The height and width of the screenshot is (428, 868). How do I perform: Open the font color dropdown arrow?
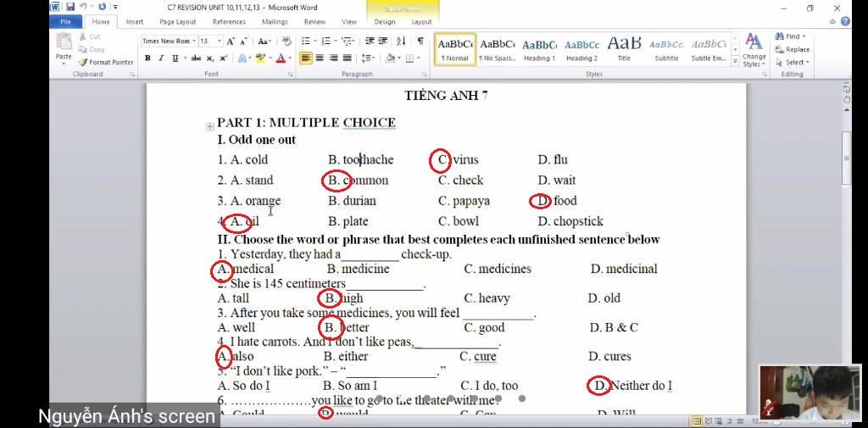click(x=290, y=58)
